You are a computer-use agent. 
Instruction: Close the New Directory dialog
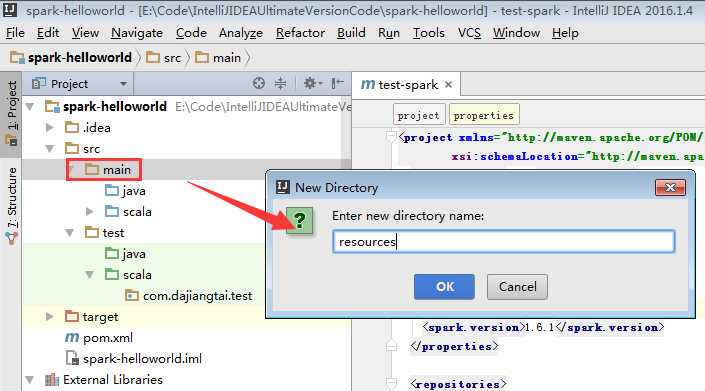click(670, 187)
